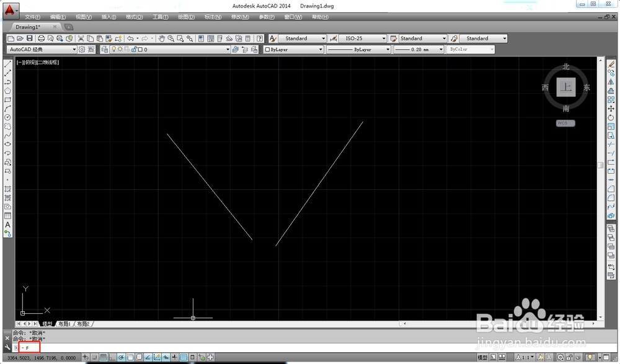Open the 绘图(D) menu
Screen dimensions: 620x364
[186, 17]
